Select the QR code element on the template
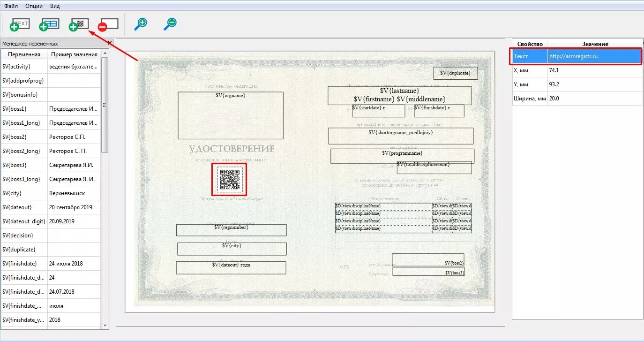The height and width of the screenshot is (342, 644). point(230,179)
